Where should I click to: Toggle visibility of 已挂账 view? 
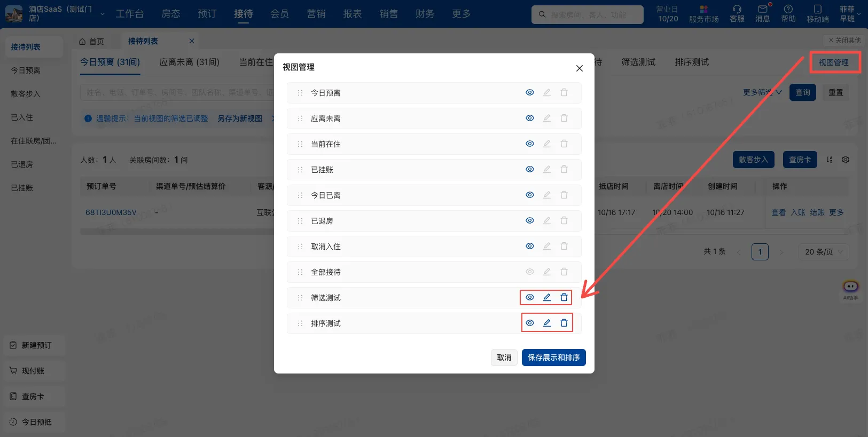[529, 169]
